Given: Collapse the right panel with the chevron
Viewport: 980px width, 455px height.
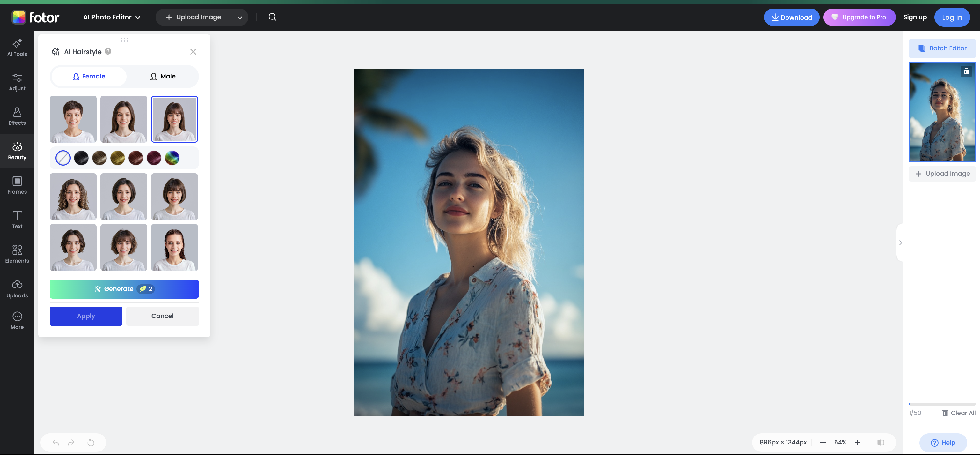Looking at the screenshot, I should pyautogui.click(x=901, y=242).
